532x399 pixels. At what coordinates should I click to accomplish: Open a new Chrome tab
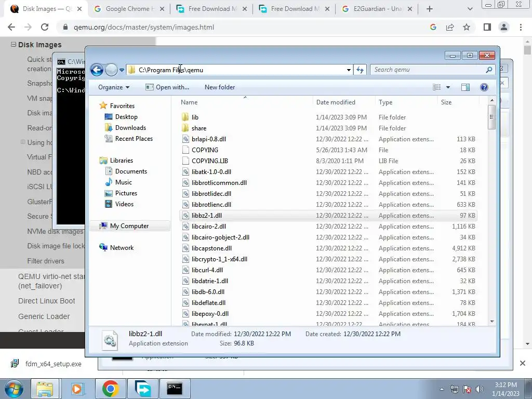[x=430, y=9]
